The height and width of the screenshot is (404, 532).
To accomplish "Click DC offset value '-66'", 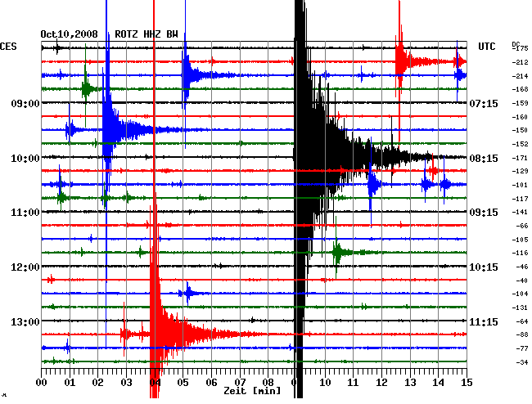I will tap(522, 226).
